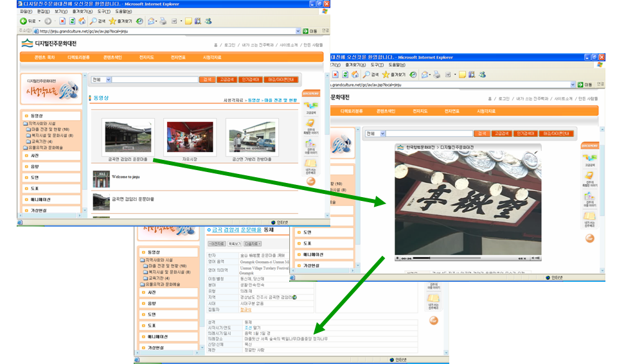Select 디렉토리분류 tab in left window
The width and height of the screenshot is (617, 364).
78,57
